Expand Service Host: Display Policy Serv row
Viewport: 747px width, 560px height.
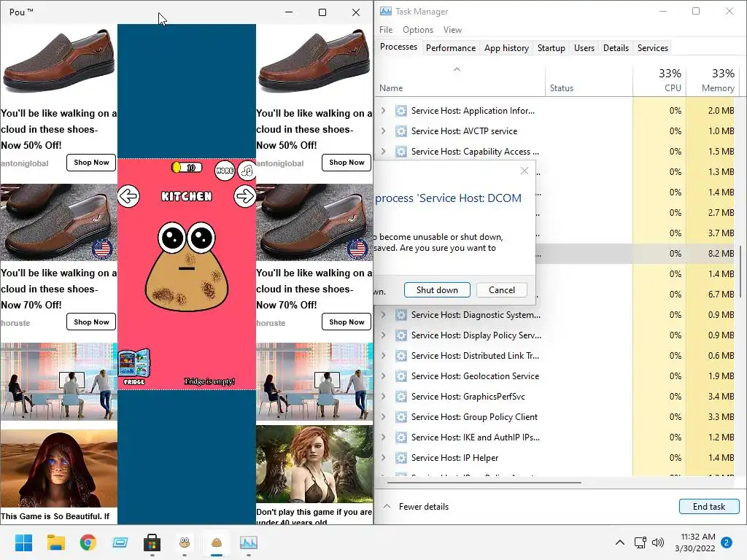[x=384, y=335]
